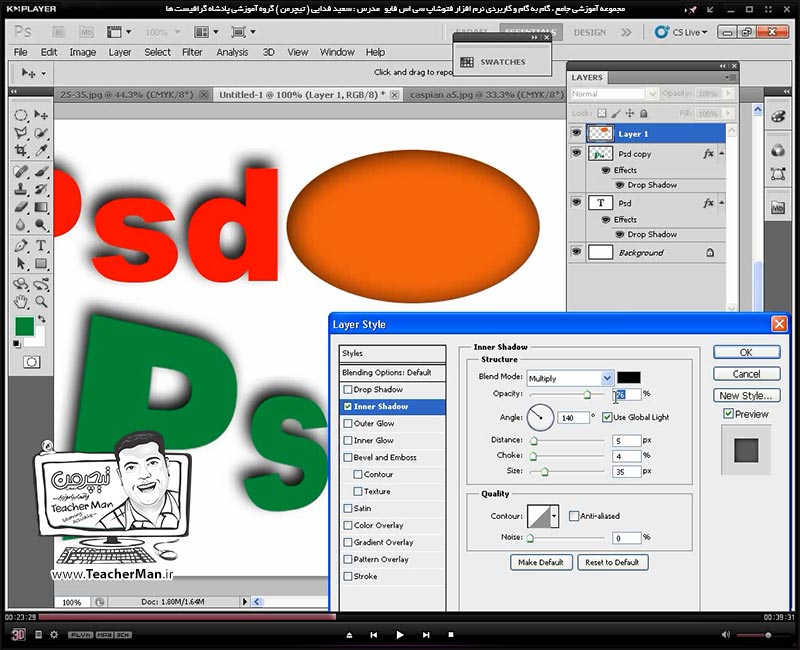Image resolution: width=800 pixels, height=650 pixels.
Task: Click the Size value input field
Action: 626,472
